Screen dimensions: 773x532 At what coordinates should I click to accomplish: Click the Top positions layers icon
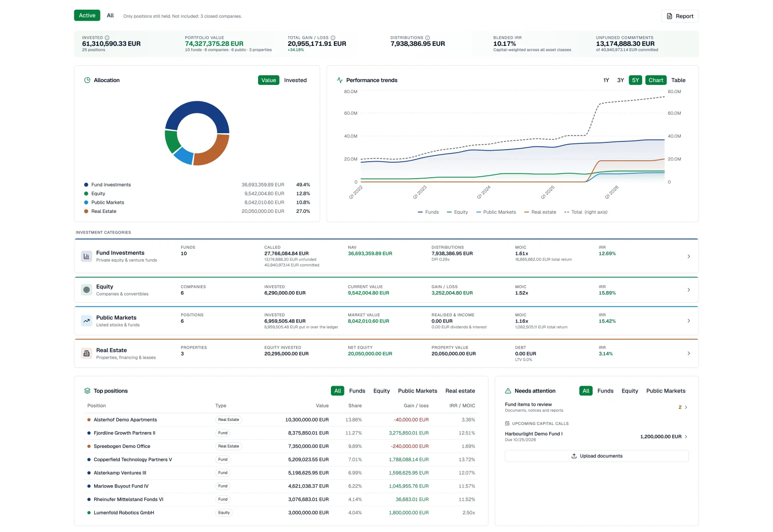[87, 391]
